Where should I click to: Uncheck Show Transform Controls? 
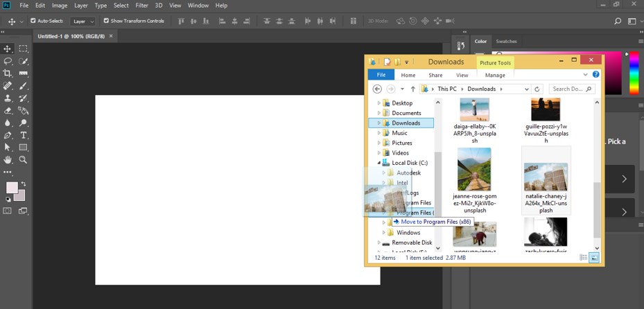pyautogui.click(x=106, y=21)
